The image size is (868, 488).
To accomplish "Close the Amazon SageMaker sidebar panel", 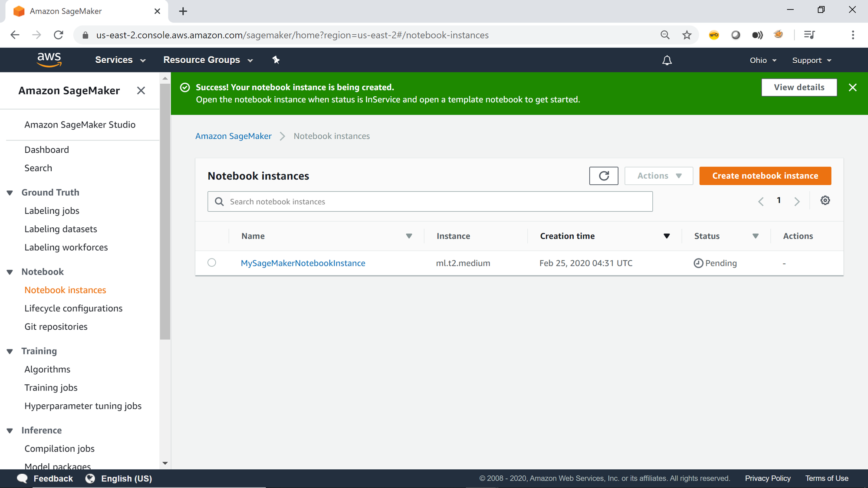I will coord(141,91).
